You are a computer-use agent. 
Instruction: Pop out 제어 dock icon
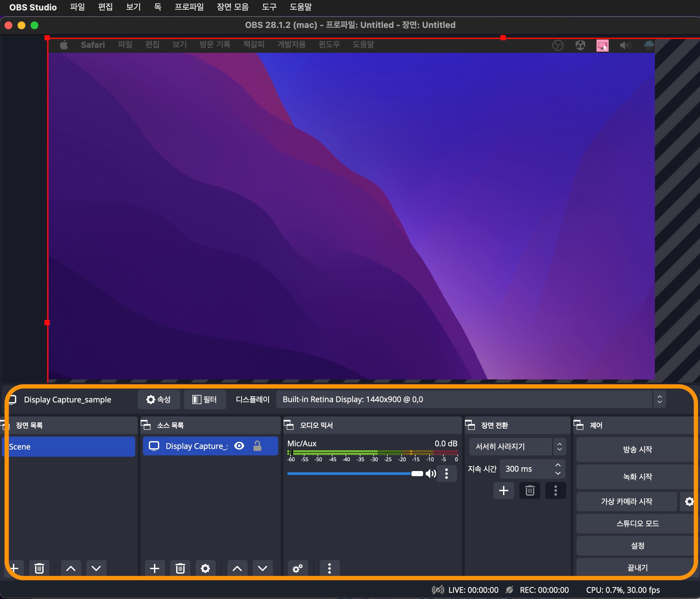pos(579,425)
